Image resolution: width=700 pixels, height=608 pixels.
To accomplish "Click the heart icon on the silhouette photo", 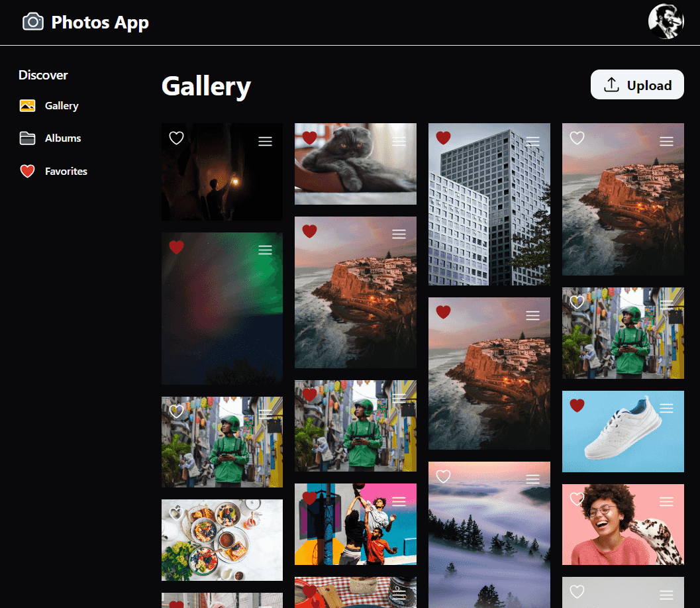I will pos(176,138).
